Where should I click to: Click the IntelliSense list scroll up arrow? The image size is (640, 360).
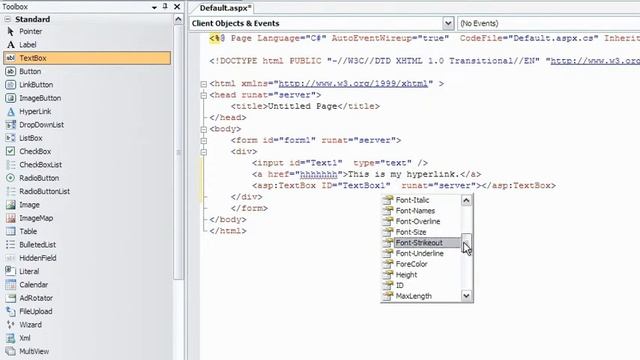[x=467, y=200]
